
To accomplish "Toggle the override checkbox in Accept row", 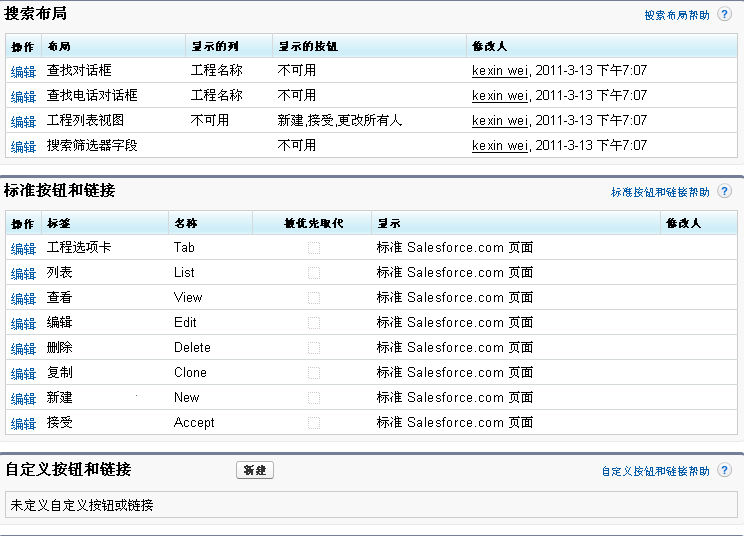I will tap(314, 423).
